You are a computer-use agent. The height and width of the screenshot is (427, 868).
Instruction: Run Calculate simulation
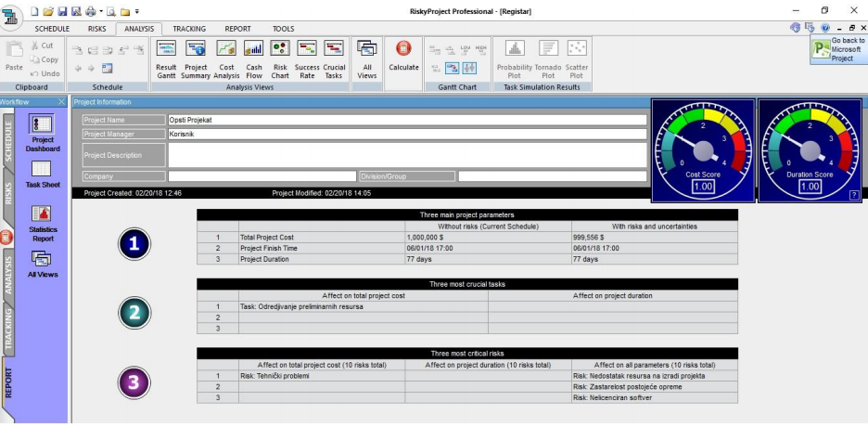point(403,56)
